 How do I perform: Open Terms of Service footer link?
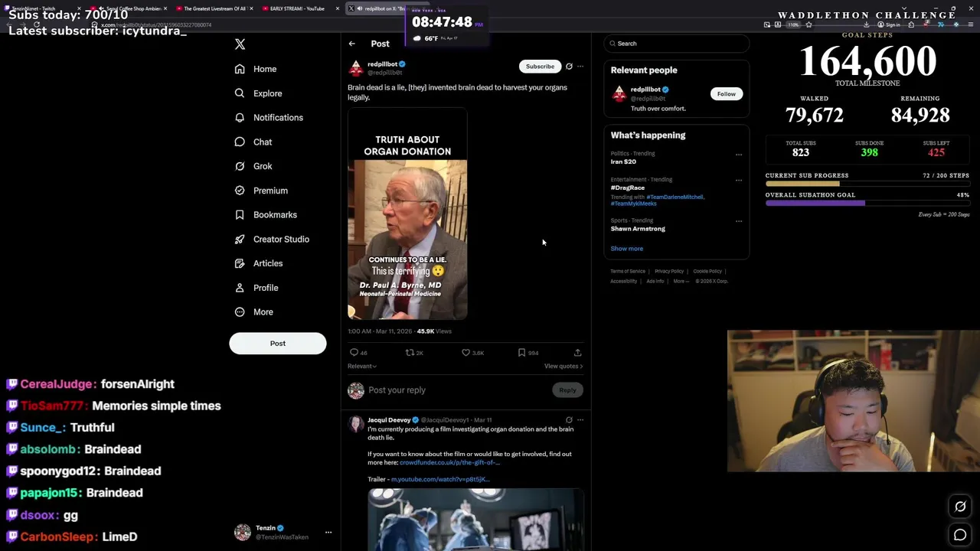[628, 272]
